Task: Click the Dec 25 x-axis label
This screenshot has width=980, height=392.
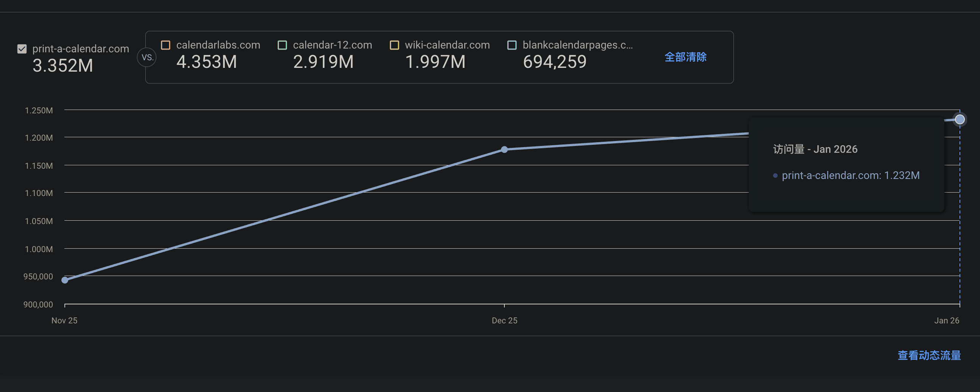Action: [x=504, y=320]
